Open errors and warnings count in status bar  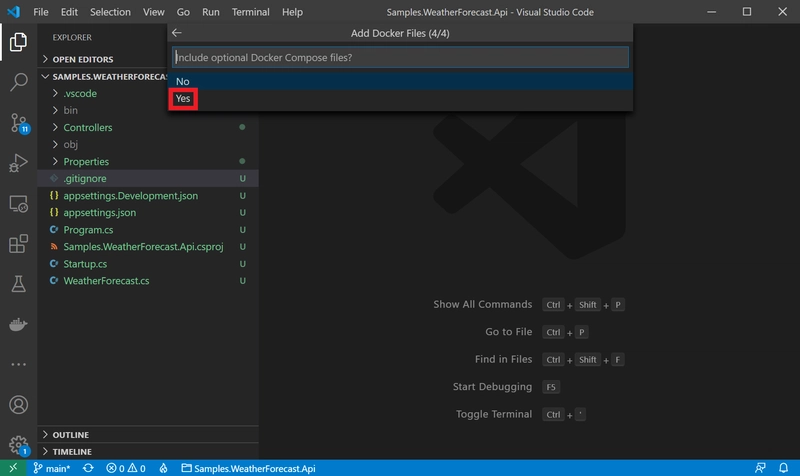(126, 468)
